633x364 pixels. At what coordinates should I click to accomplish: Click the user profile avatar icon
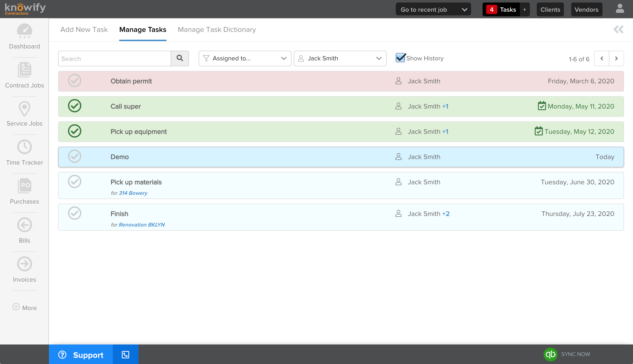(620, 9)
